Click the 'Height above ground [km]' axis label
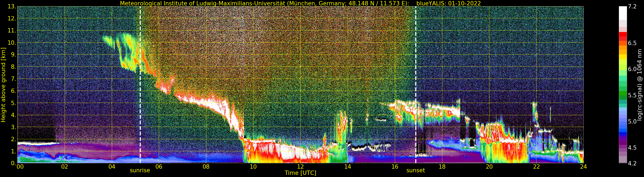The width and height of the screenshot is (644, 177). (3, 85)
